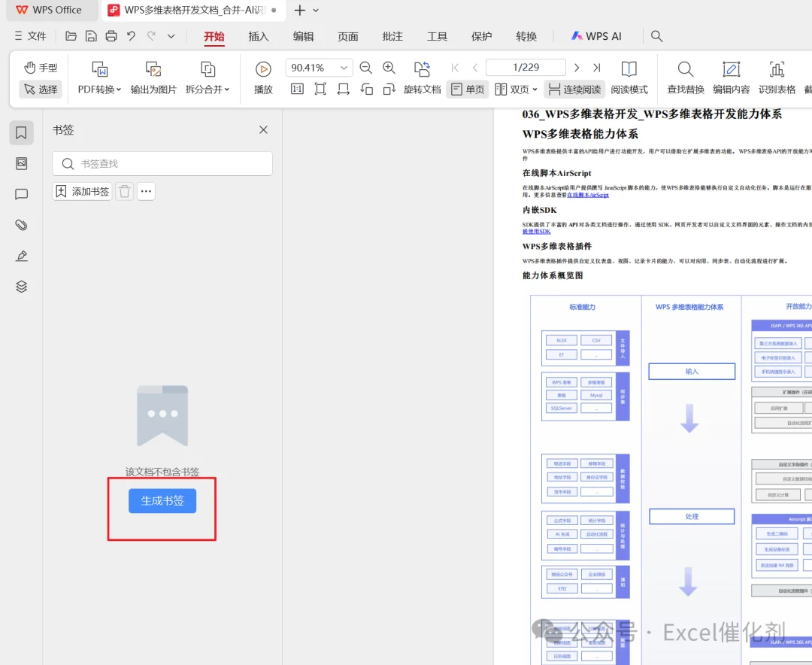Screen dimensions: 812x665
Task: Save the document with the save icon
Action: coord(91,36)
